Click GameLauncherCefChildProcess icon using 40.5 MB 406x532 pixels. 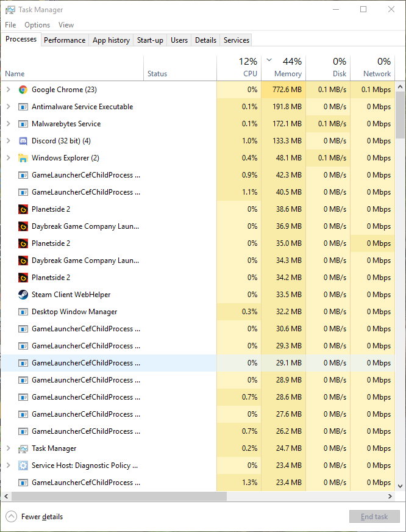point(23,192)
